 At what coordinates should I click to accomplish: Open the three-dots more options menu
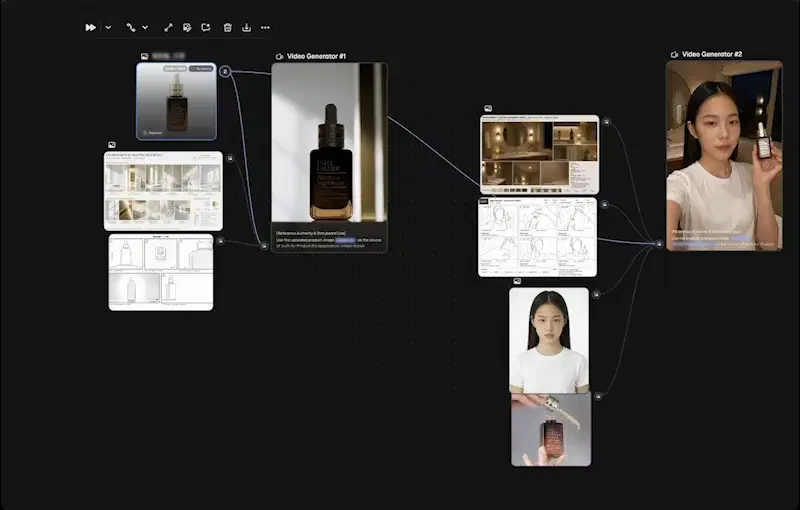pyautogui.click(x=265, y=28)
